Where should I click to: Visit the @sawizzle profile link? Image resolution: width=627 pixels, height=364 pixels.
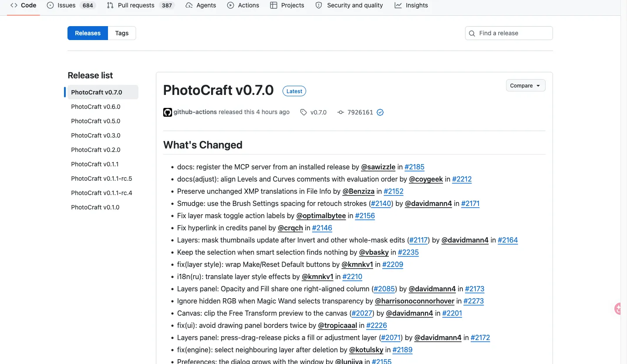point(378,167)
